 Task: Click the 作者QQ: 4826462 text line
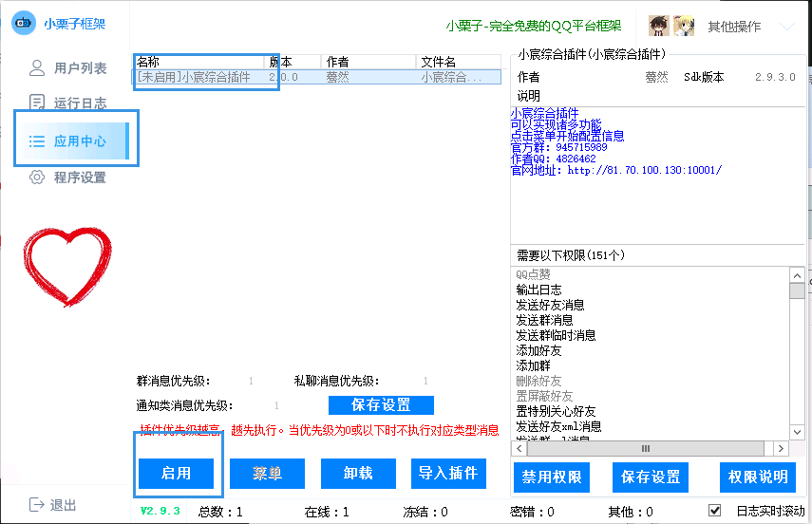[x=553, y=159]
